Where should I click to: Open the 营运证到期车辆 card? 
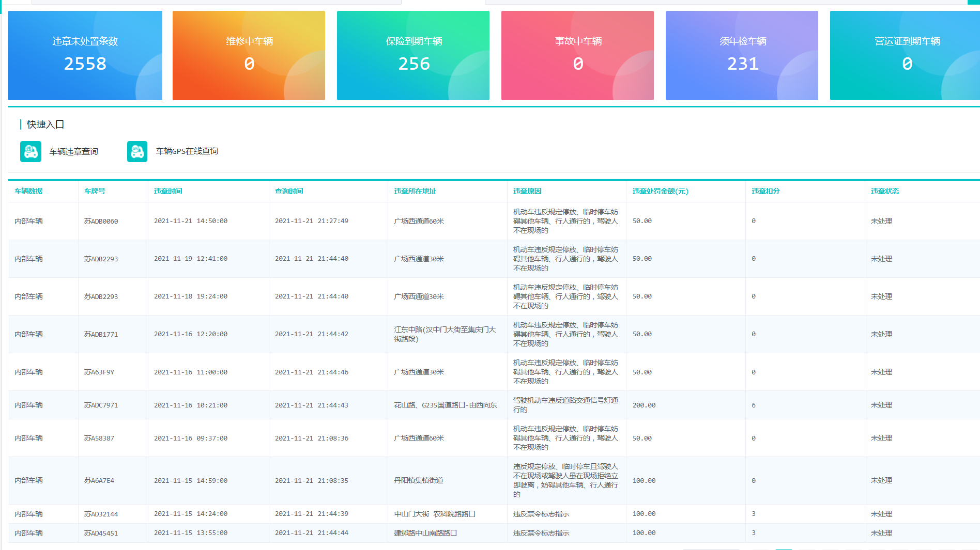tap(905, 55)
